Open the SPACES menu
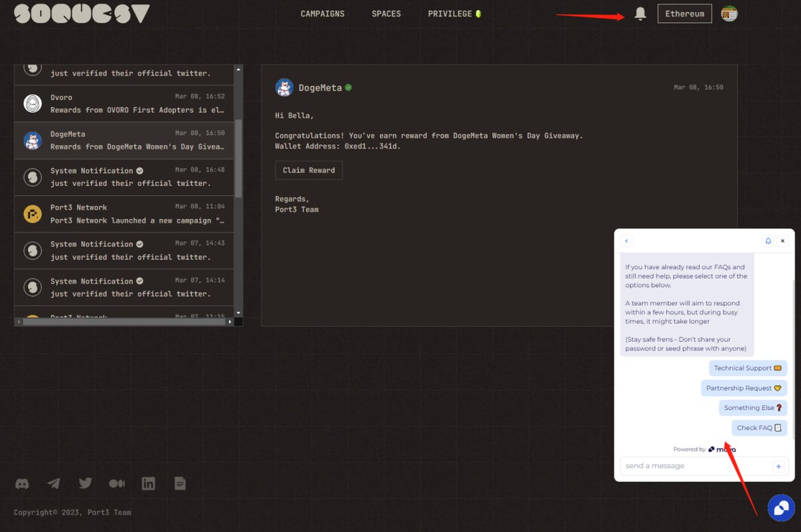The height and width of the screenshot is (532, 801). [386, 13]
